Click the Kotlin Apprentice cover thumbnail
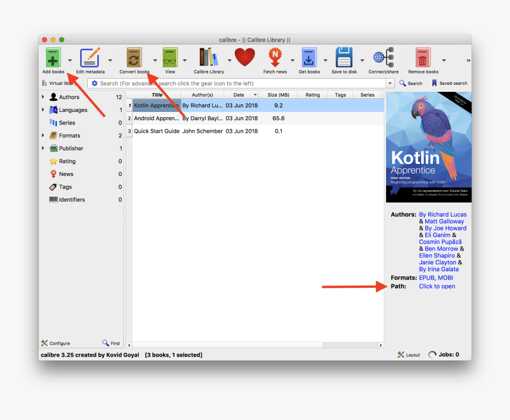This screenshot has height=420, width=510. click(x=429, y=147)
